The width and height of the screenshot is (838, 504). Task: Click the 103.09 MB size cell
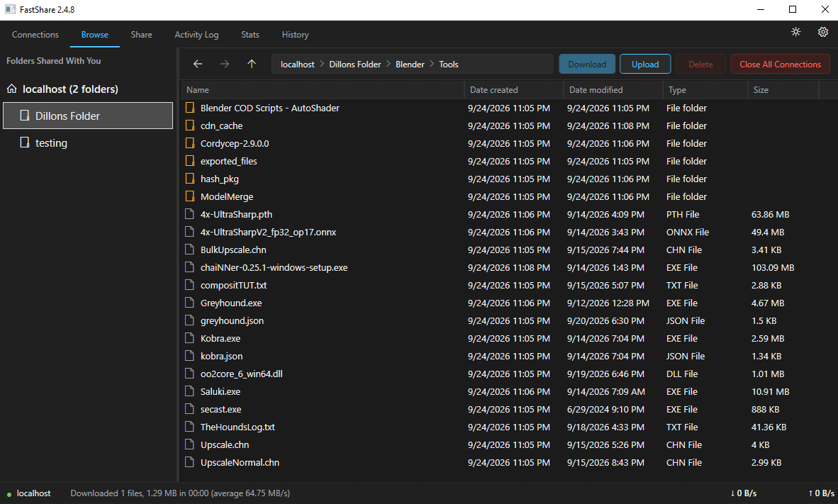click(x=773, y=267)
